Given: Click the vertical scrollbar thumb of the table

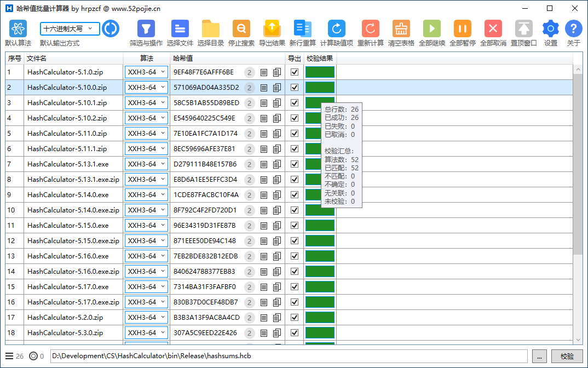Looking at the screenshot, I should tap(578, 165).
